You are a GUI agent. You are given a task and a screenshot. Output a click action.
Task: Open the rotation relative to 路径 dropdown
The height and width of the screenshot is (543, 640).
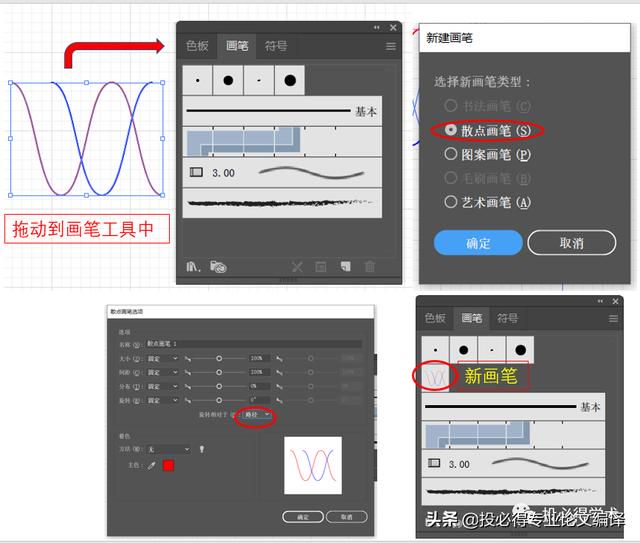pos(257,415)
